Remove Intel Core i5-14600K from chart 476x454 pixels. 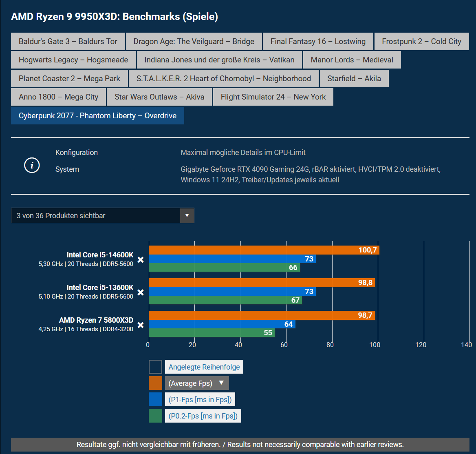pos(141,260)
